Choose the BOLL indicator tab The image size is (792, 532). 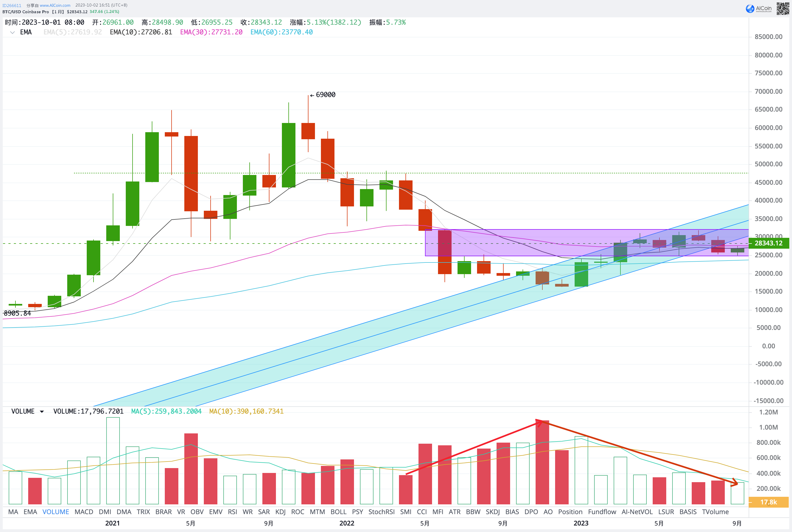click(338, 512)
